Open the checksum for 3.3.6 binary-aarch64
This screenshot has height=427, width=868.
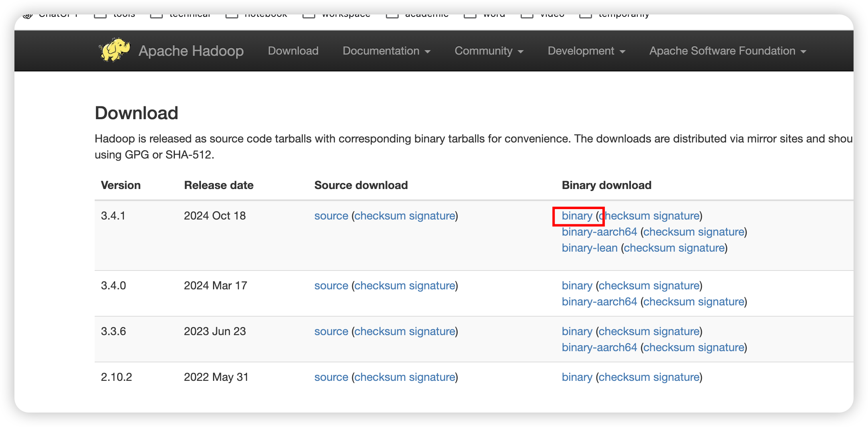click(669, 348)
